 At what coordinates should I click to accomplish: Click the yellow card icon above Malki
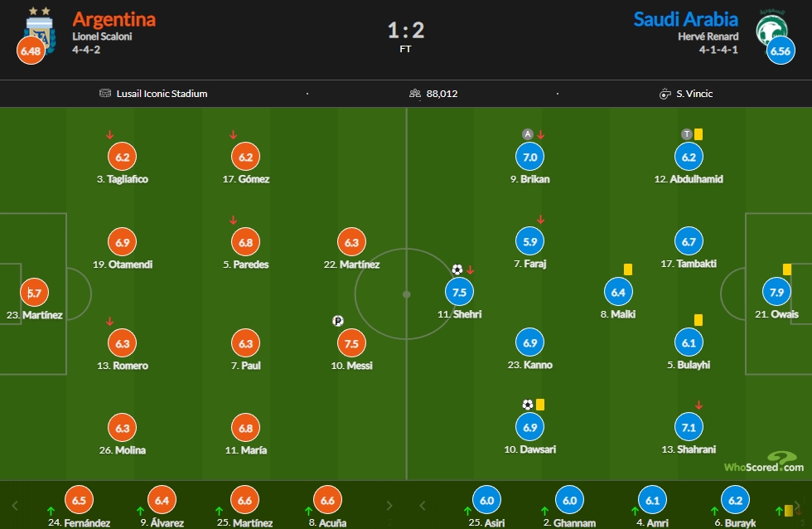pos(628,269)
